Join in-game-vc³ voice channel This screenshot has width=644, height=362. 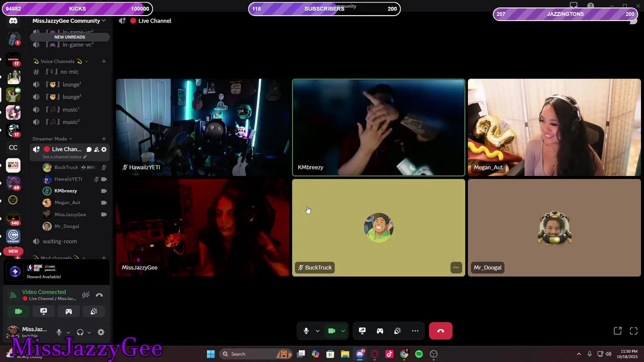coord(69,45)
